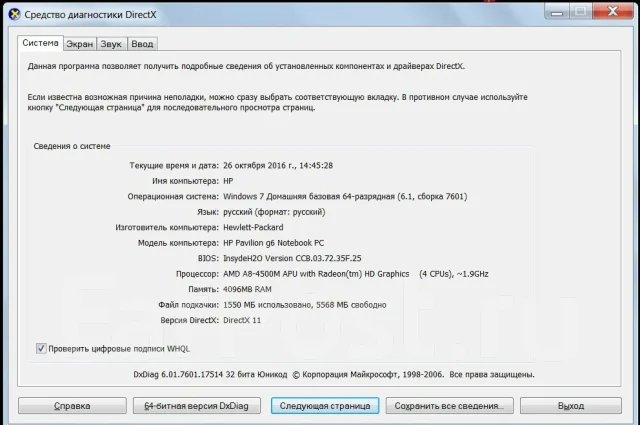Open help with the Справка button
Screen dimensions: 640x425
click(72, 406)
